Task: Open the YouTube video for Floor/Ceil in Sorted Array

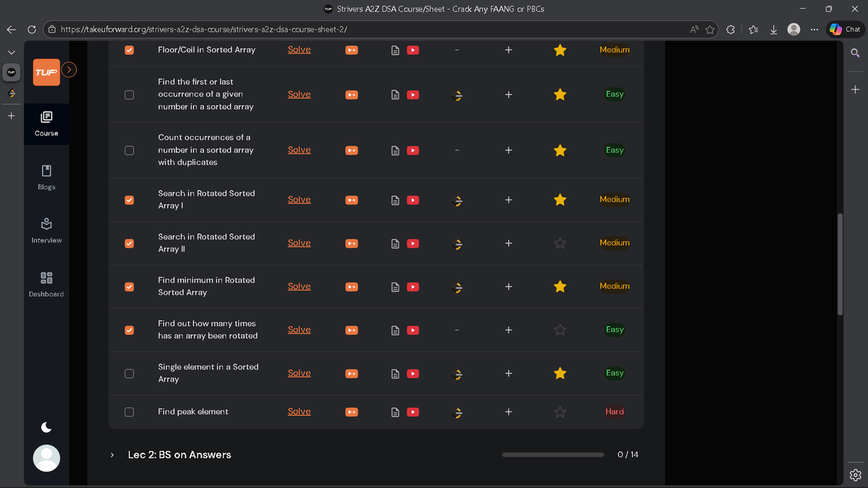Action: (412, 50)
